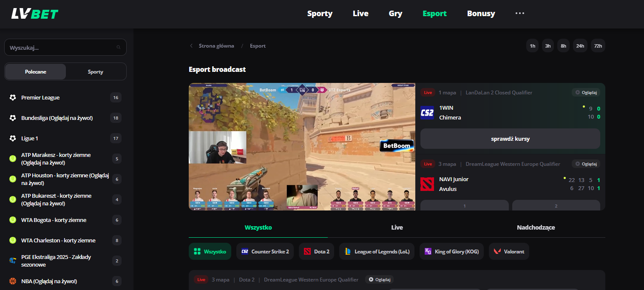Go to Strona główna breadcrumb
Screen dimensions: 644x290
(216, 46)
